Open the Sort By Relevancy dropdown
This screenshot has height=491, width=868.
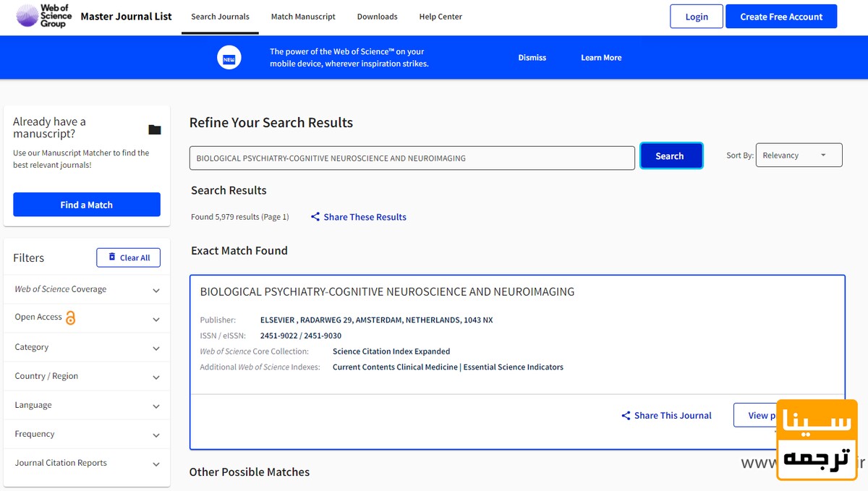pos(799,155)
